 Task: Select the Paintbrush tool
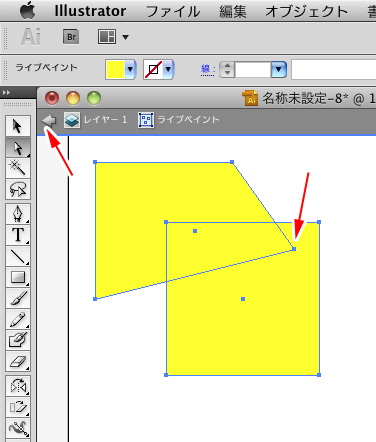pyautogui.click(x=18, y=298)
